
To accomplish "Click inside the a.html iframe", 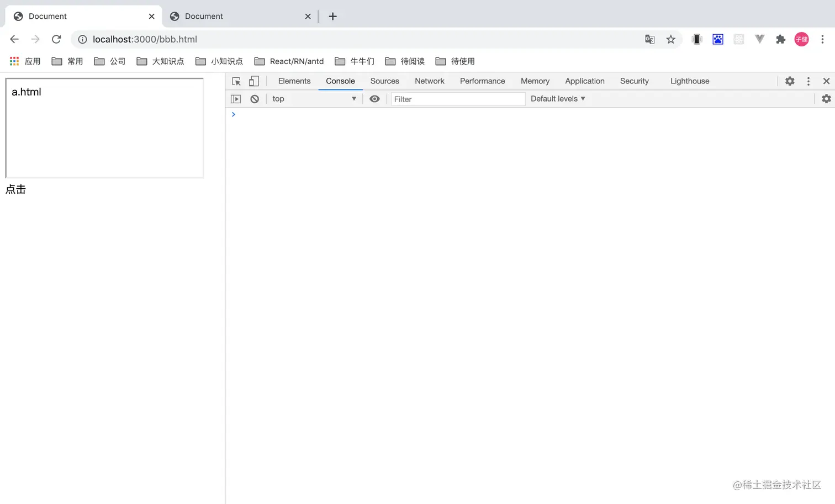I will point(104,128).
